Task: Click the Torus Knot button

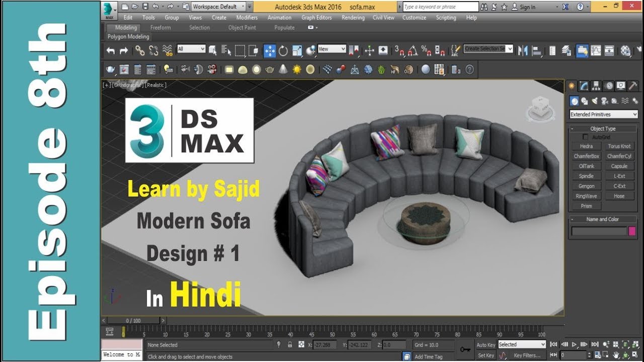Action: (x=619, y=146)
